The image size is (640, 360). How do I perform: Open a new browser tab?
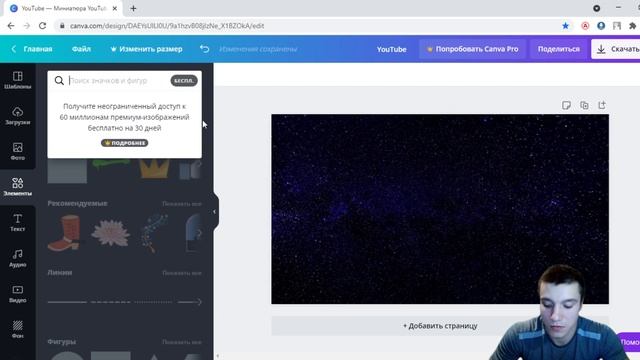pos(133,8)
